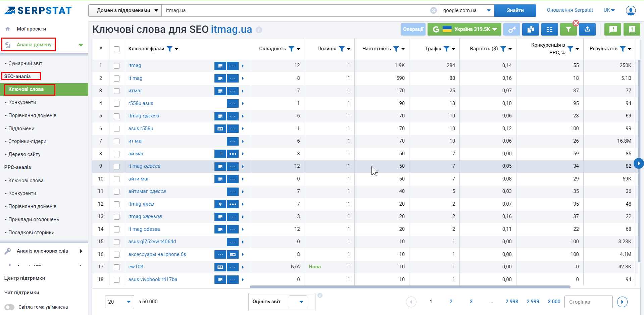Open more options dots for 'r558u asus'

[233, 104]
